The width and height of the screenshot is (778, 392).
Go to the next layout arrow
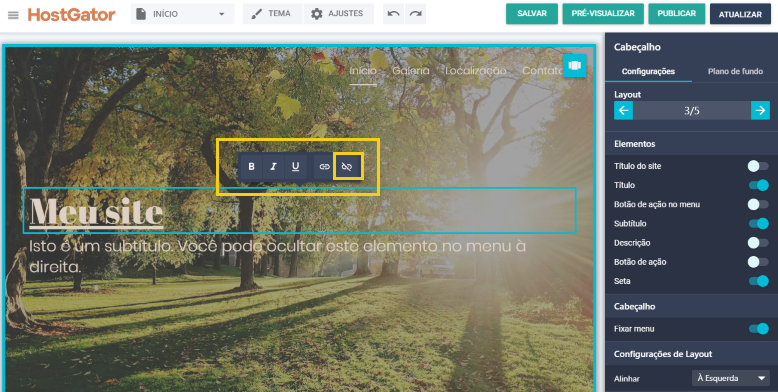760,110
